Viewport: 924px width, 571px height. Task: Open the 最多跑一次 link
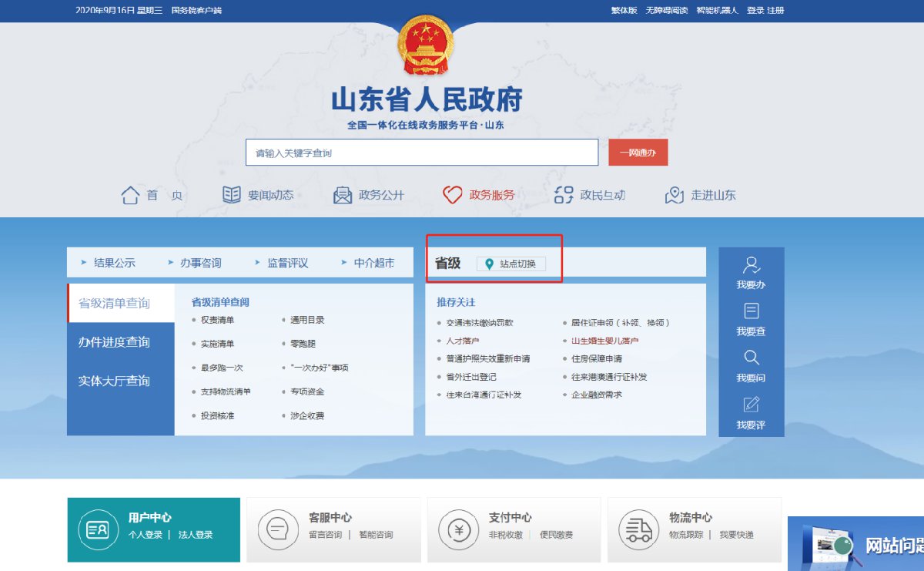222,368
